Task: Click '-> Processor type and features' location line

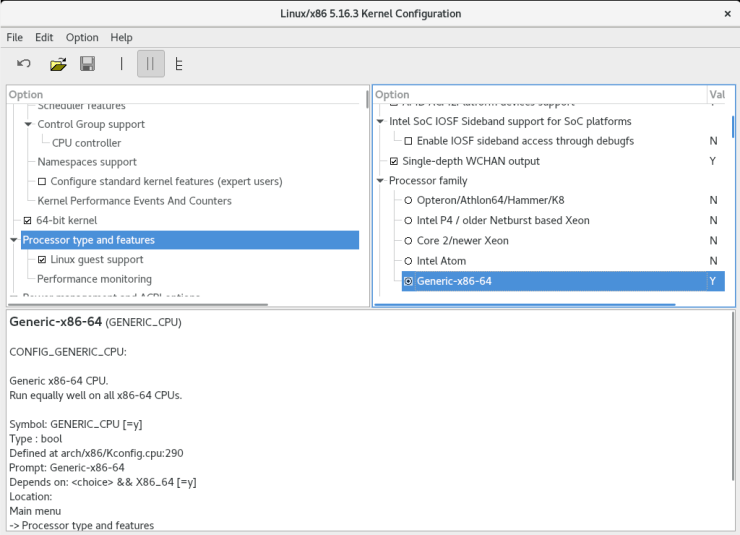Action: click(82, 526)
